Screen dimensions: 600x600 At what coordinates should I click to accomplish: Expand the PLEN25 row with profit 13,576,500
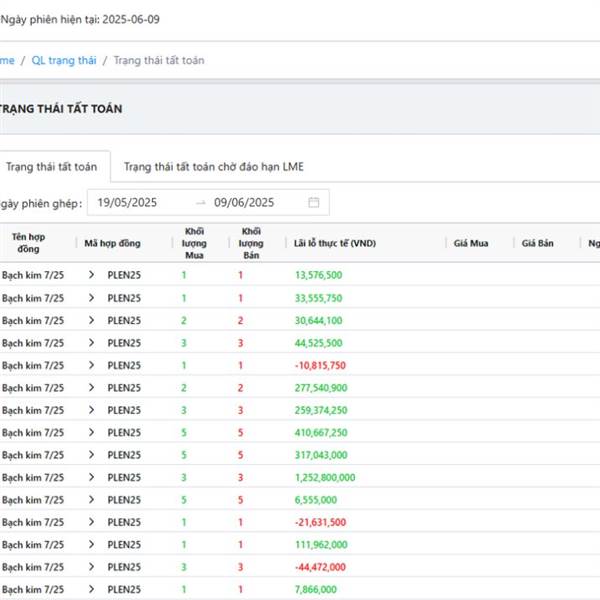click(x=91, y=274)
